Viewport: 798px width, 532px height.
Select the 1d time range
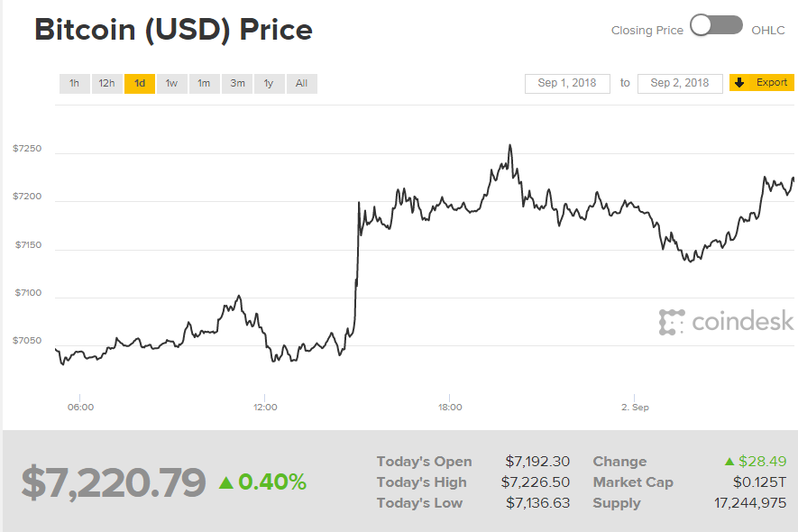[x=140, y=84]
